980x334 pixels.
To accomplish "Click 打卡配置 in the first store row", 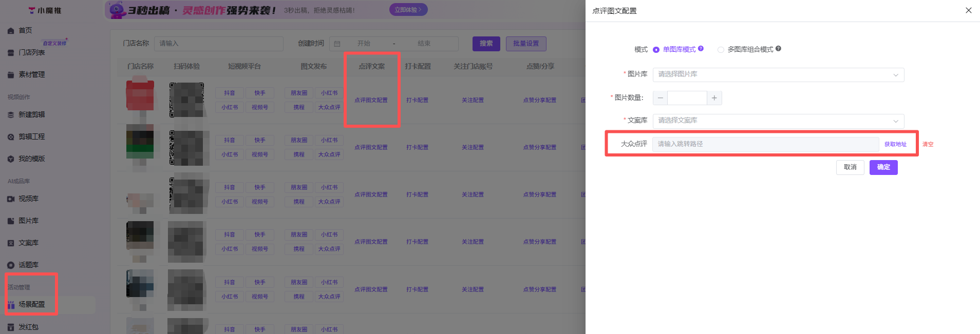I will click(417, 101).
